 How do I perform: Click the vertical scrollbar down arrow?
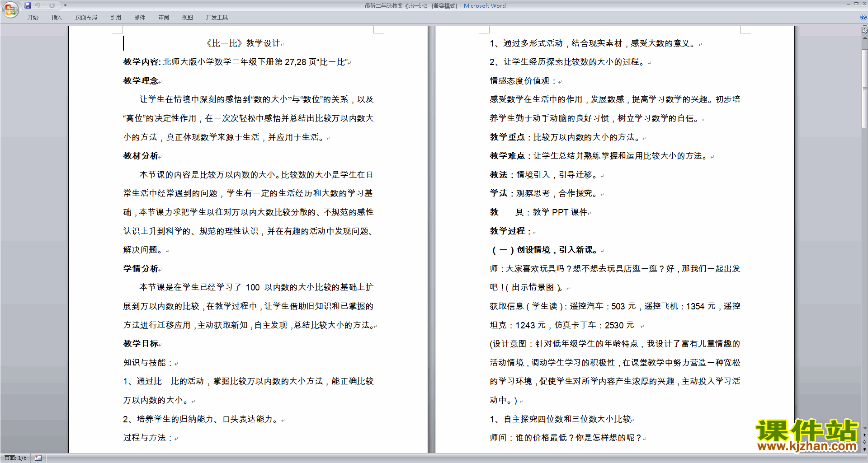[x=865, y=428]
